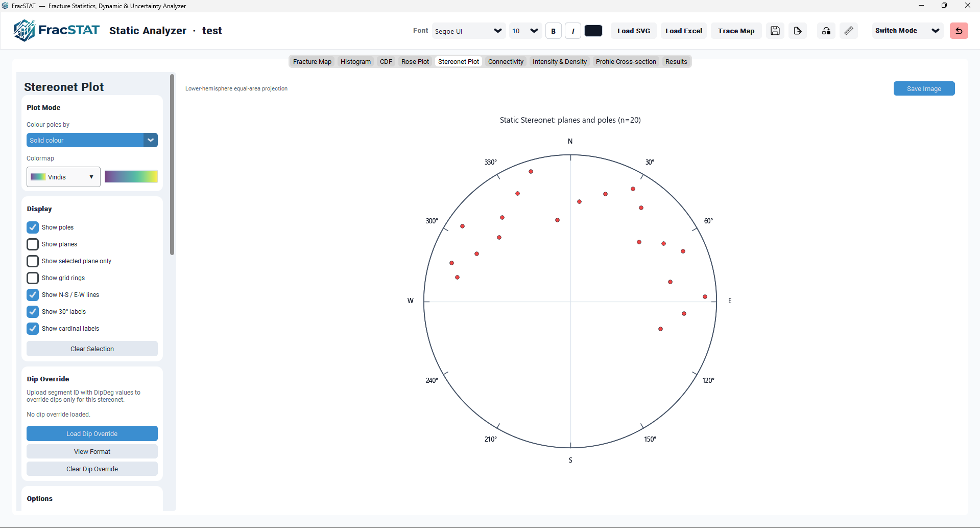Open the Viridis colormap dropdown
The width and height of the screenshot is (980, 528).
pos(63,177)
